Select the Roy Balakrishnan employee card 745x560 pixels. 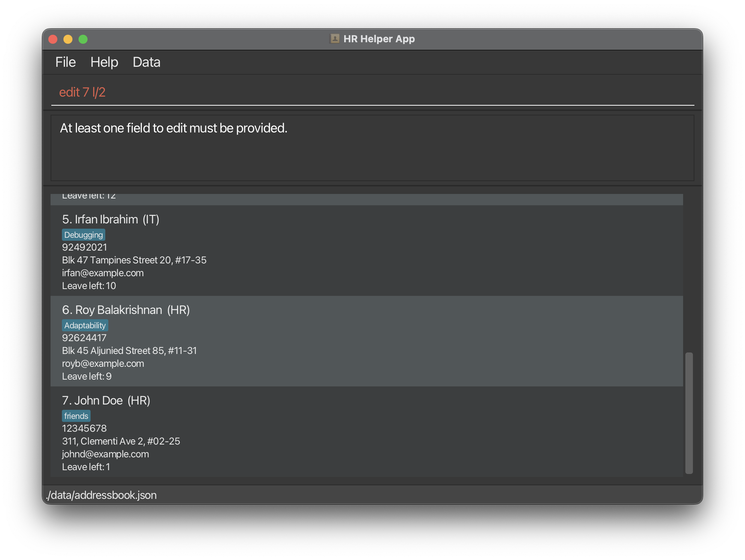pyautogui.click(x=366, y=341)
